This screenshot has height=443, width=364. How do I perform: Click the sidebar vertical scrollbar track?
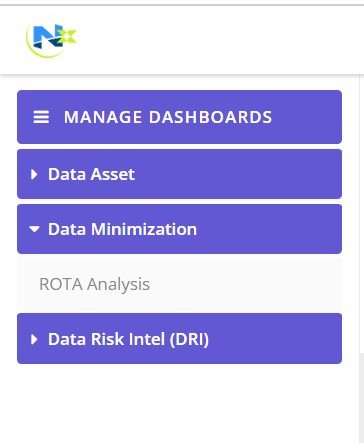pos(361,213)
